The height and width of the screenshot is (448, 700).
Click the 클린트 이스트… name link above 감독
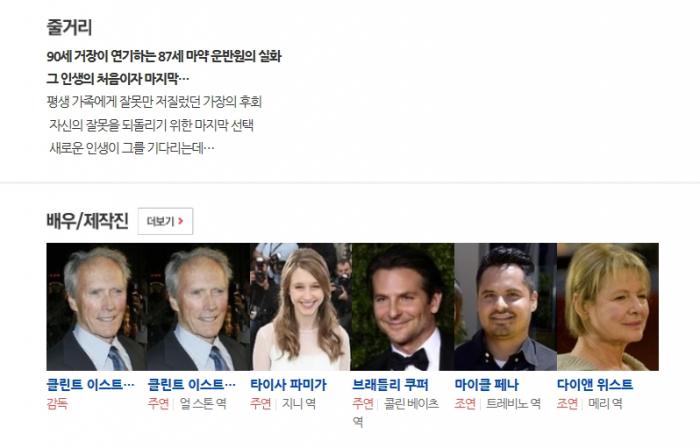click(91, 384)
